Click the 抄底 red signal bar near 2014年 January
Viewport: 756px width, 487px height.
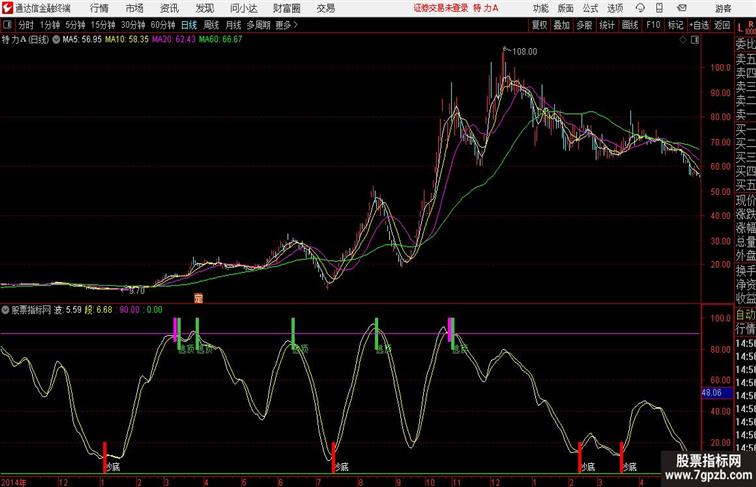[x=105, y=457]
